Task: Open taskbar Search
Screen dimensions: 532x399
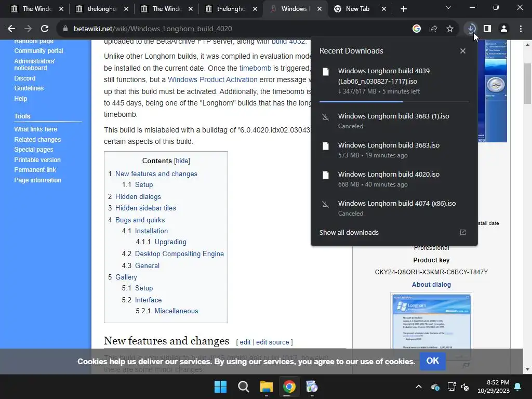Action: click(243, 387)
